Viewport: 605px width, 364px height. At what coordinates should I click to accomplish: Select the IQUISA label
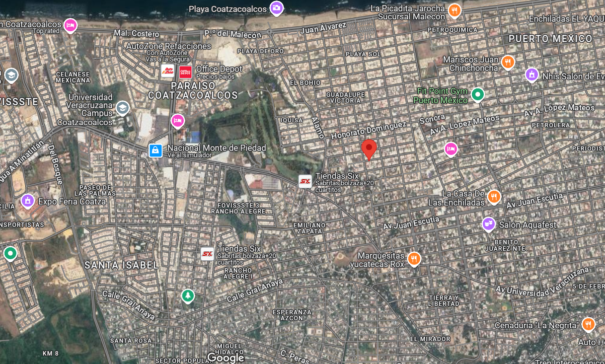(292, 120)
